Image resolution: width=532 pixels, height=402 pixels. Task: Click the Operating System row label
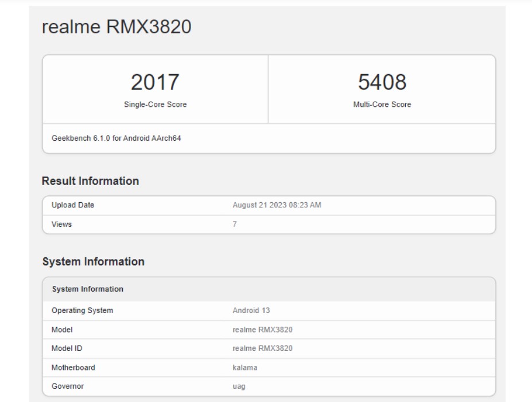(x=82, y=310)
